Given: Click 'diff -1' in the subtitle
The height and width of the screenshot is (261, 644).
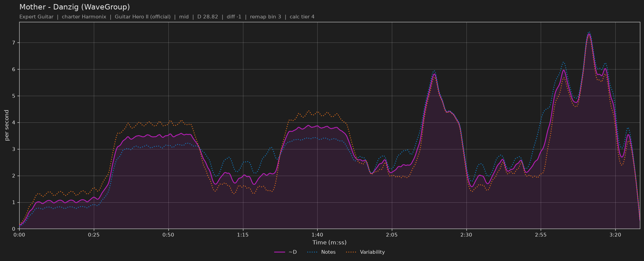Looking at the screenshot, I should click(234, 17).
